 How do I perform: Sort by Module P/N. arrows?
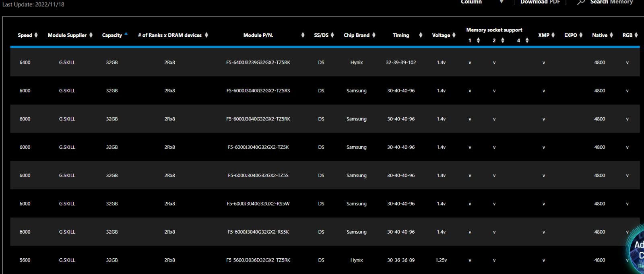point(303,35)
